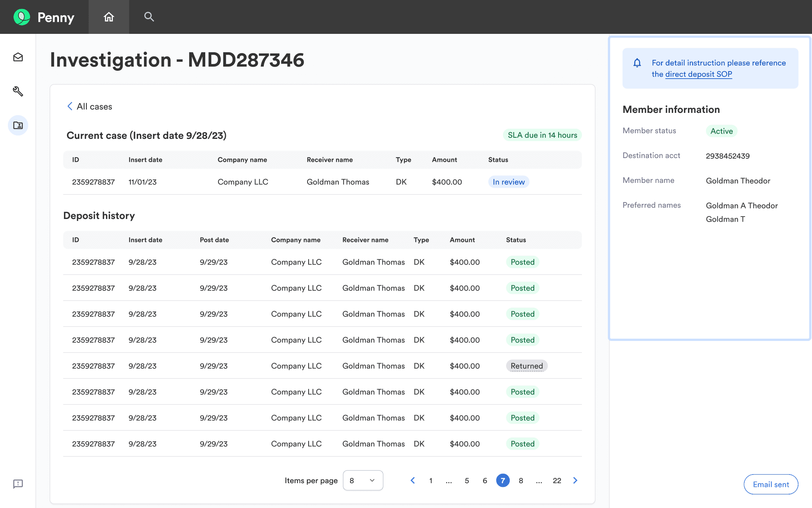Go to next page arrow
Image resolution: width=812 pixels, height=508 pixels.
click(575, 481)
